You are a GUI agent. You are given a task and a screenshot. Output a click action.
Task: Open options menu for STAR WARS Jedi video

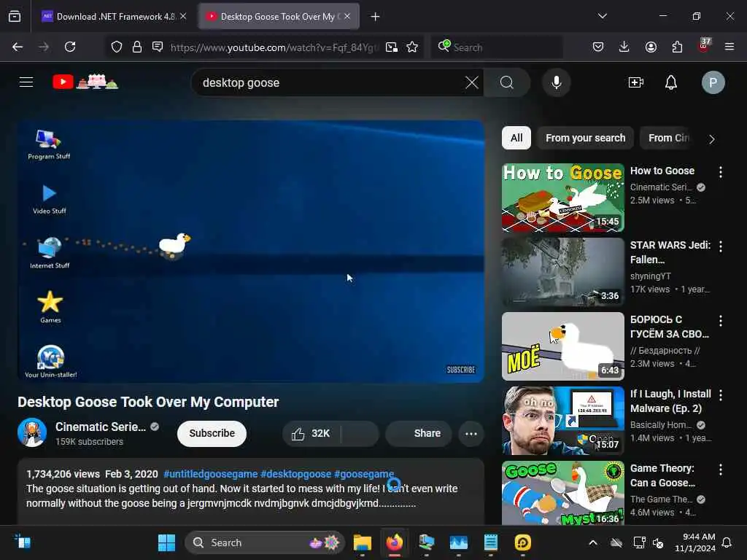tap(720, 246)
